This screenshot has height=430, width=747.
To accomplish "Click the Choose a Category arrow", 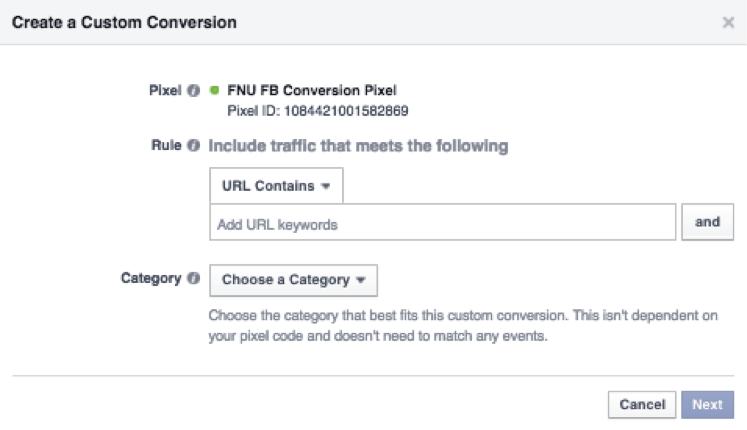I will click(361, 280).
